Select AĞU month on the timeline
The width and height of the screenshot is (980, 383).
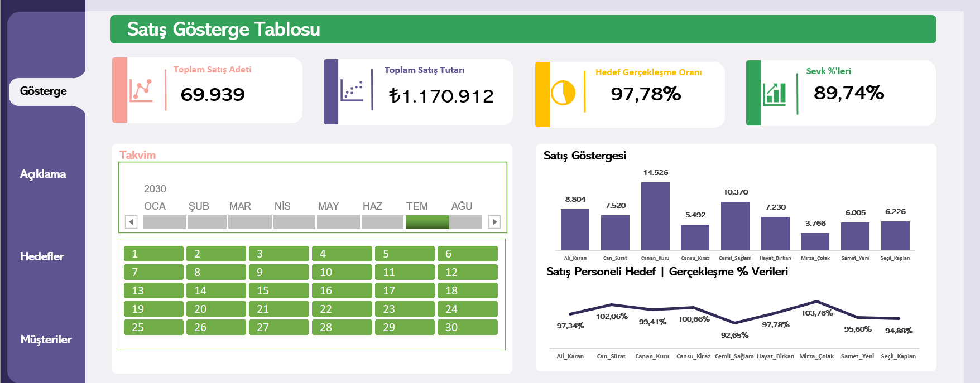point(466,222)
